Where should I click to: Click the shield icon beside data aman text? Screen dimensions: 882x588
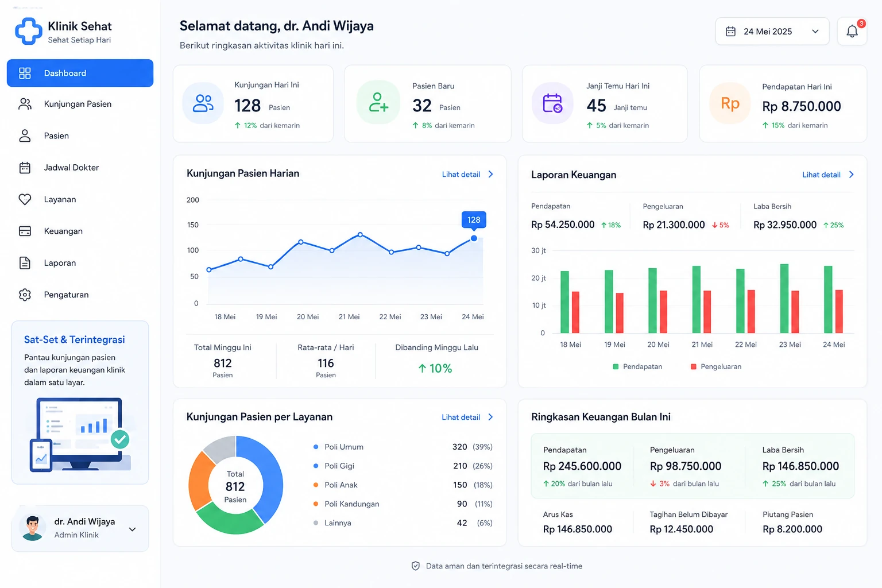(416, 566)
